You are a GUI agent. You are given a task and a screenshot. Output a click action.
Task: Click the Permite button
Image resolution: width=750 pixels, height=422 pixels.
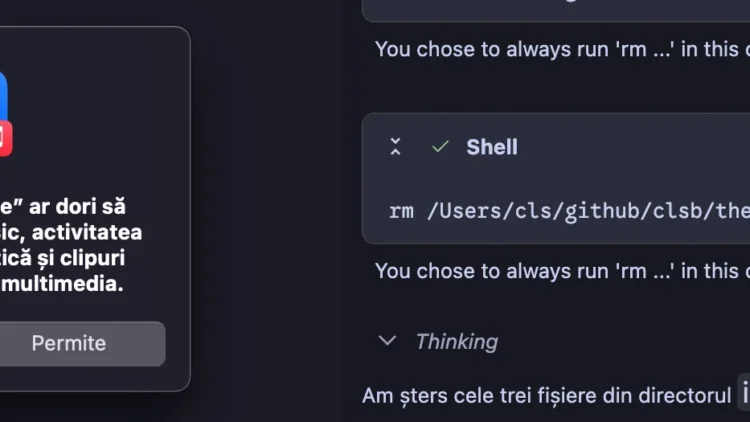click(68, 344)
